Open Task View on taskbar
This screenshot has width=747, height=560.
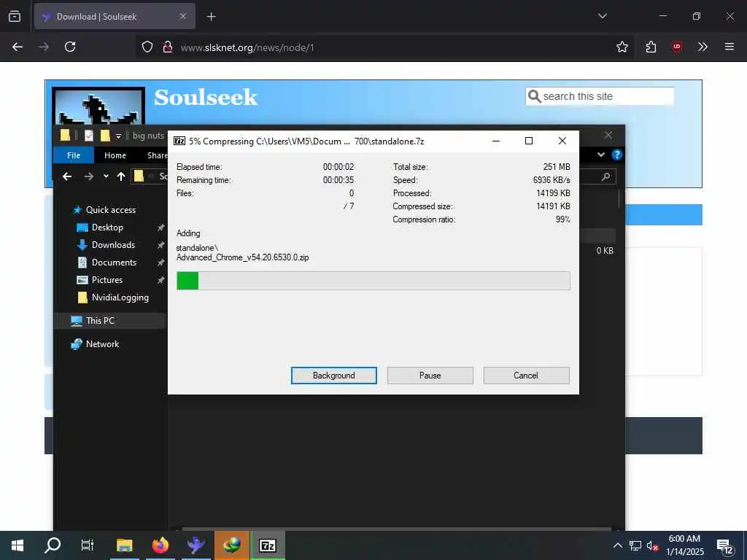(x=88, y=545)
